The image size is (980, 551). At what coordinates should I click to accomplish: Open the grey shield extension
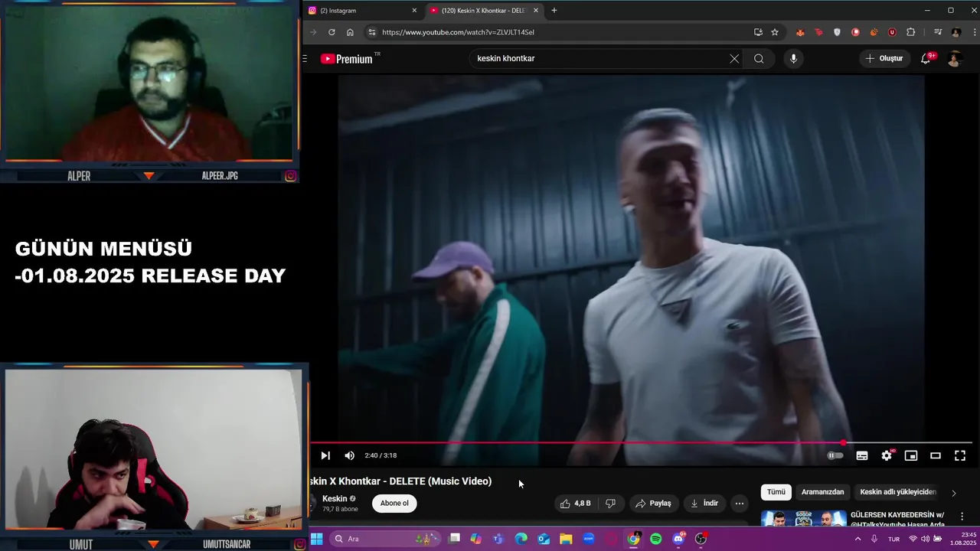click(x=837, y=32)
